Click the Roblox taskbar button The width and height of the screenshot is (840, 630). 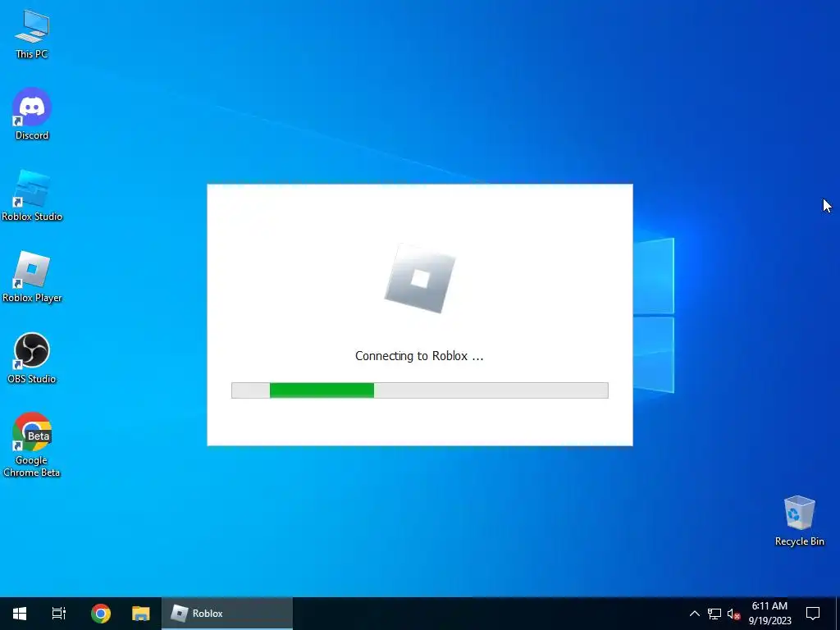pyautogui.click(x=227, y=614)
